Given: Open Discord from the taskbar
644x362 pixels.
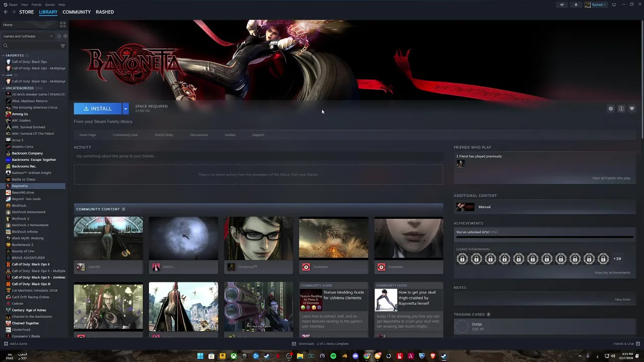Looking at the screenshot, I should 355,356.
